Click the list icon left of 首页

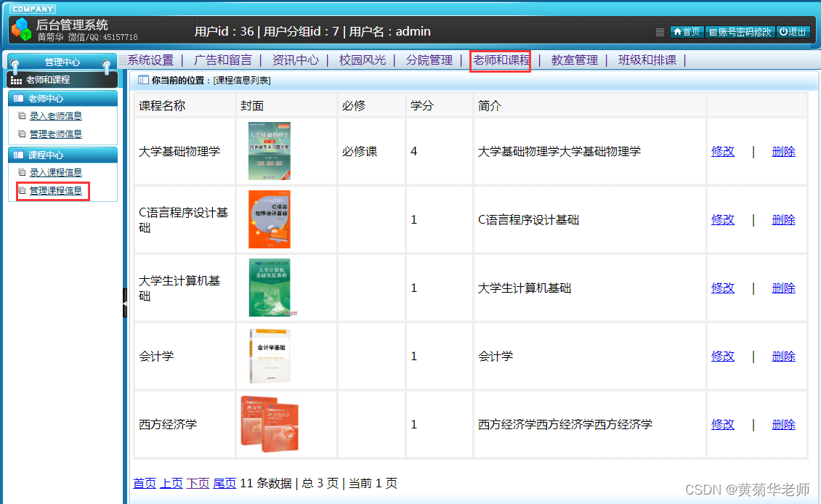(x=660, y=33)
